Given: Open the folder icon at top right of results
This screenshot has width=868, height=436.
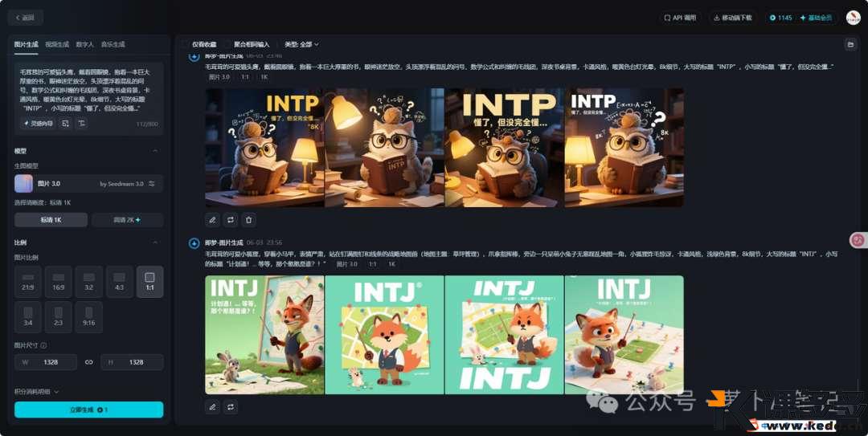Looking at the screenshot, I should [x=850, y=44].
